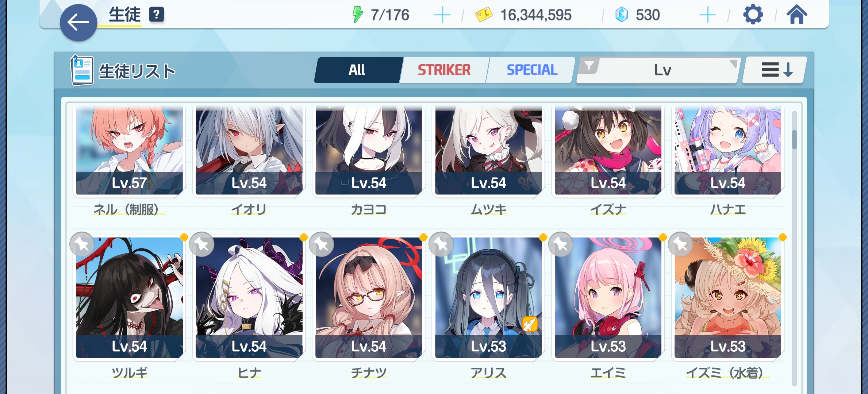Click the blue gem currency icon
Screen dimensions: 868x394
[x=621, y=15]
